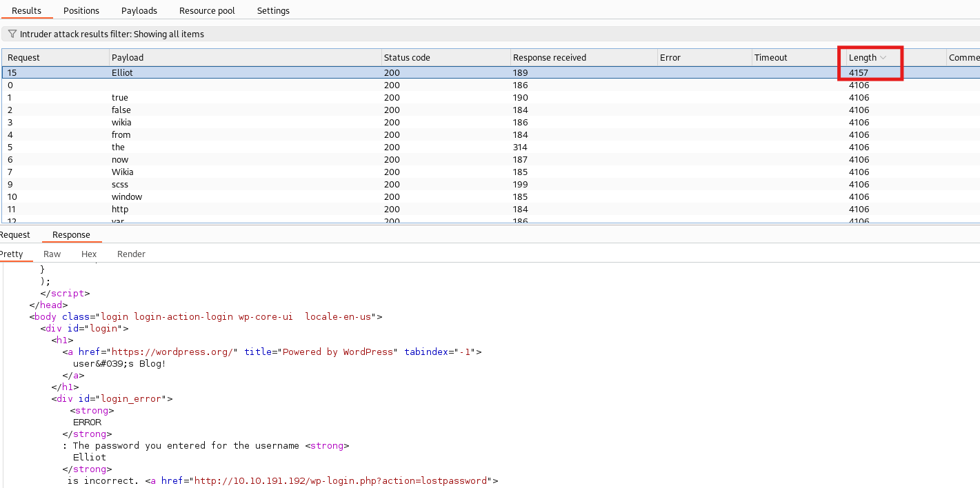Image resolution: width=980 pixels, height=488 pixels.
Task: Click the Payload column header
Action: tap(128, 58)
